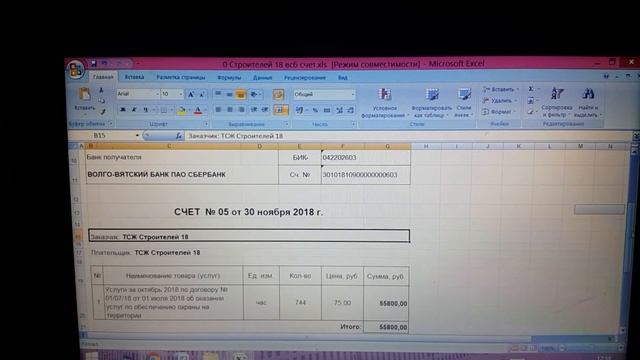Align cell text to the right
Screen dimensions: 640x360
242,110
